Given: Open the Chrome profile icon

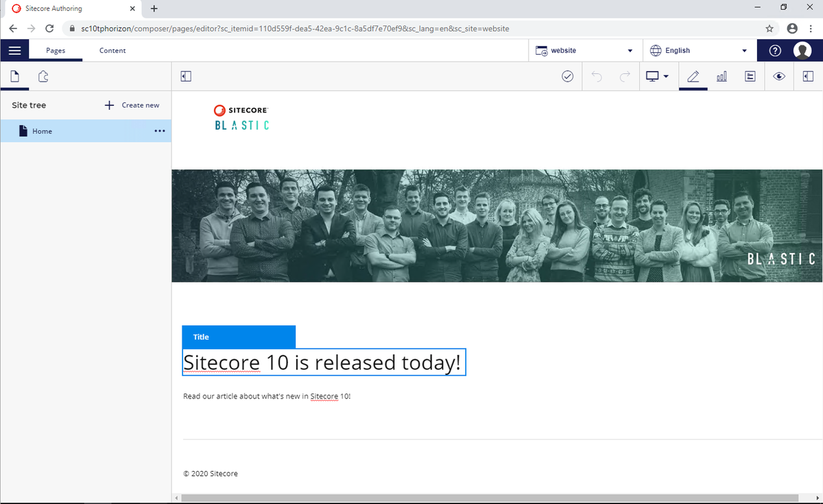Looking at the screenshot, I should click(x=793, y=29).
